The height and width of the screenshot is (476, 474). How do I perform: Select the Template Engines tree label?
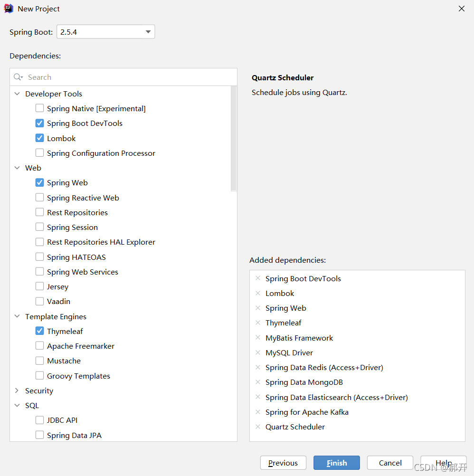(x=56, y=317)
